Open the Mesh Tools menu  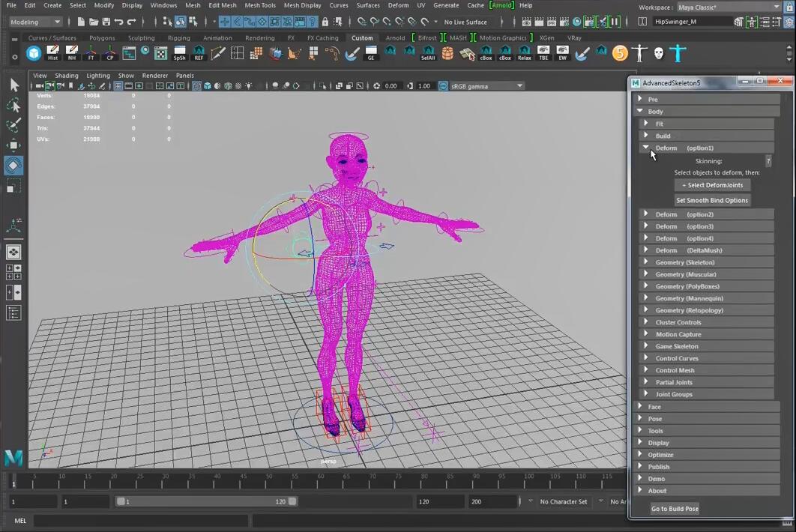pos(260,5)
